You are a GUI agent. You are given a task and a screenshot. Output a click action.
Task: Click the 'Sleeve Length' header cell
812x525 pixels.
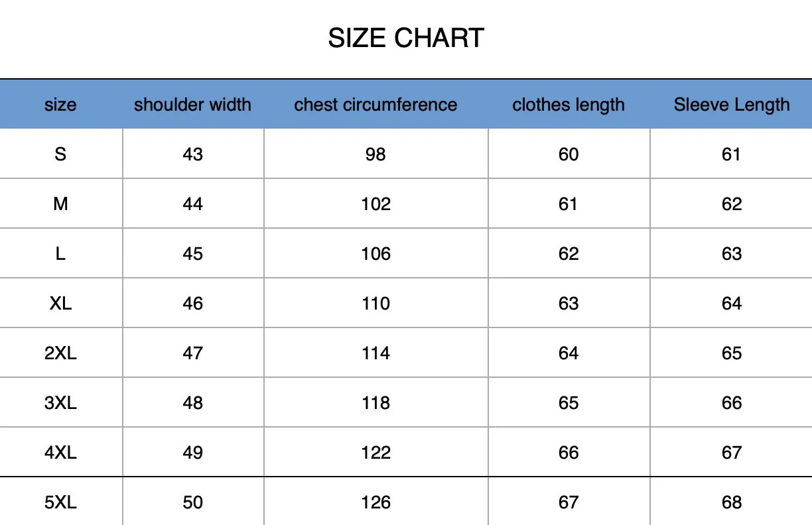point(732,105)
